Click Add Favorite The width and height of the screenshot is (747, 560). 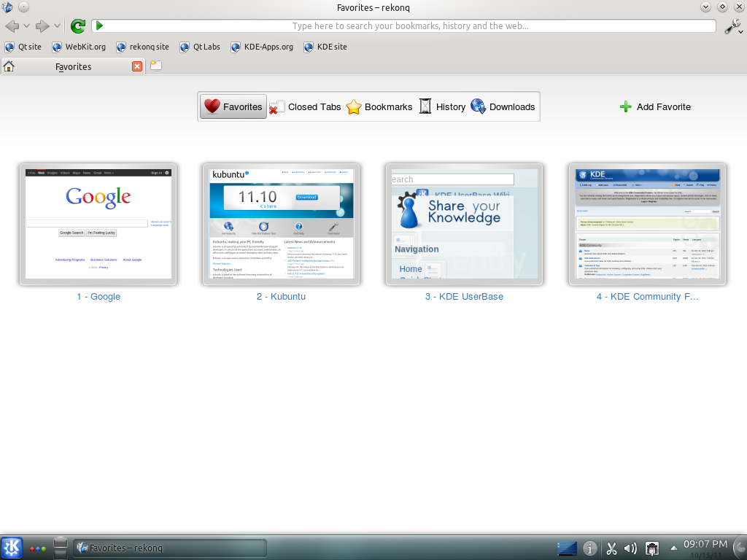(x=655, y=106)
